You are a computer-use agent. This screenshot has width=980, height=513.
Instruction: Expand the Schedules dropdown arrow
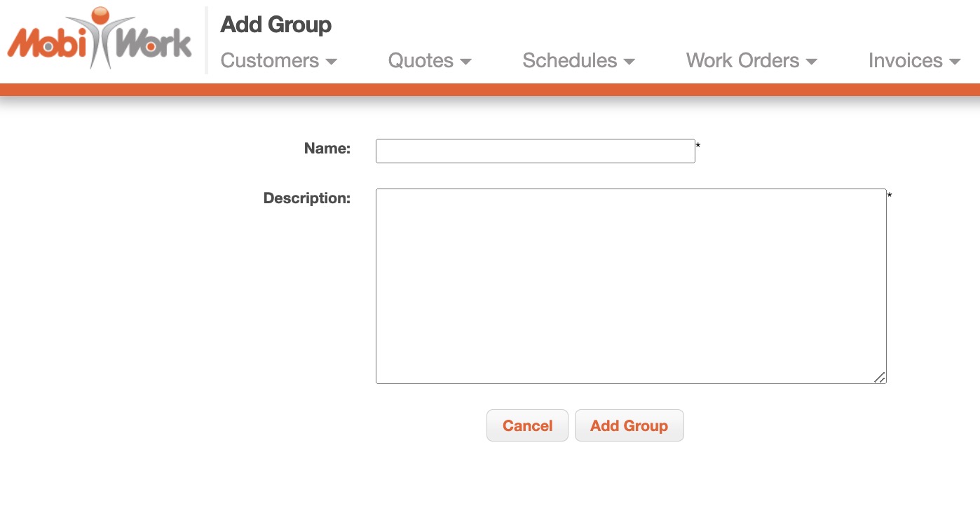click(x=629, y=62)
